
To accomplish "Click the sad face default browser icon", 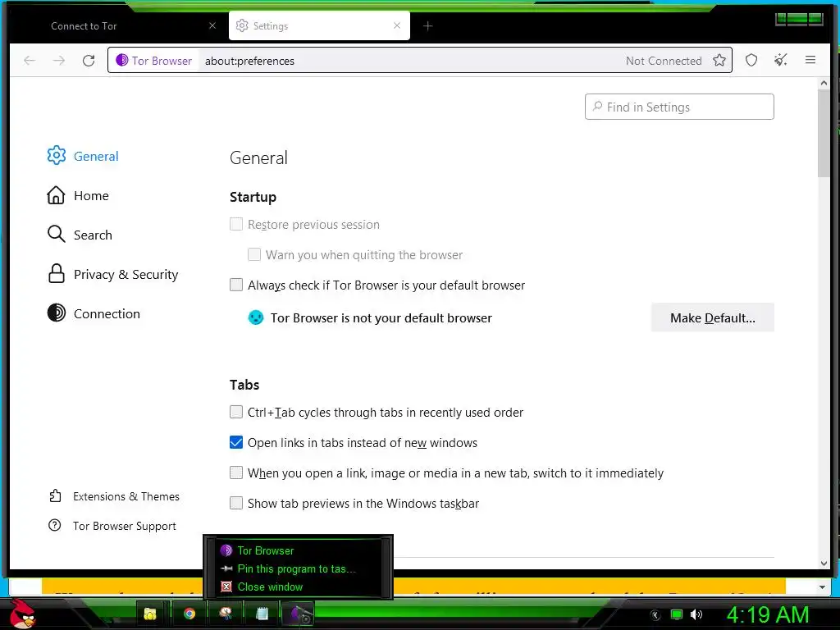I will [256, 317].
